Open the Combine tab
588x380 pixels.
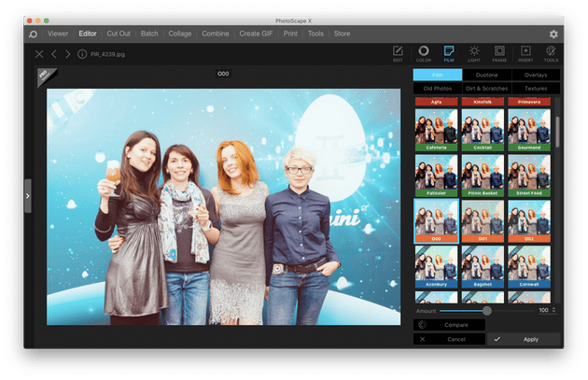pyautogui.click(x=216, y=34)
